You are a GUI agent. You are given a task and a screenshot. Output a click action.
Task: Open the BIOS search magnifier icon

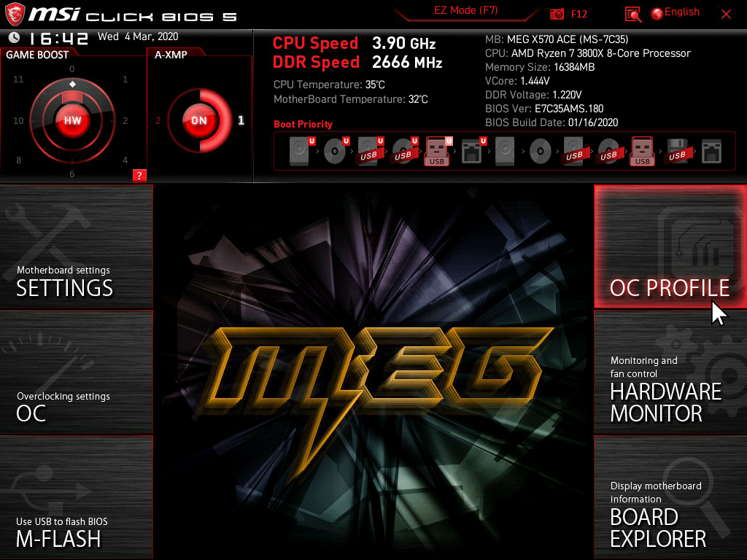click(632, 15)
